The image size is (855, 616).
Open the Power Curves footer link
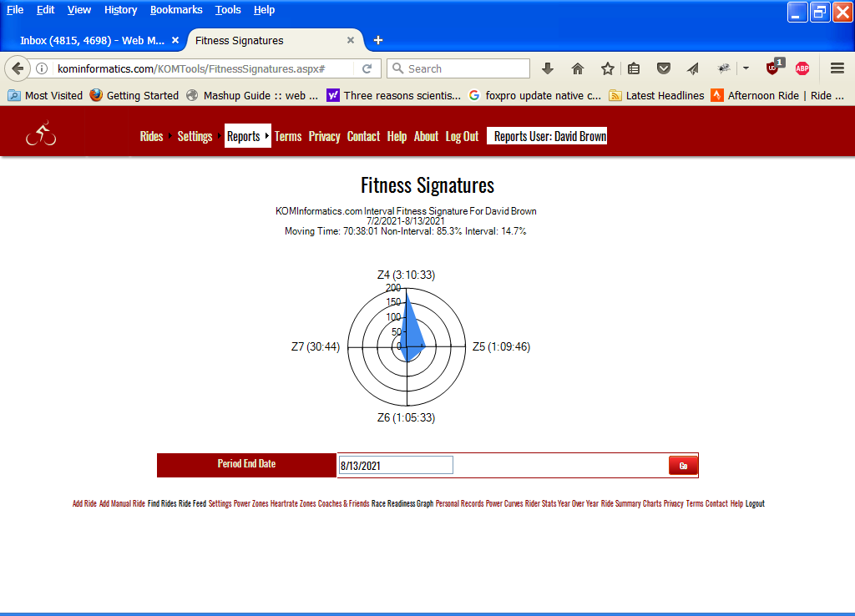coord(503,503)
